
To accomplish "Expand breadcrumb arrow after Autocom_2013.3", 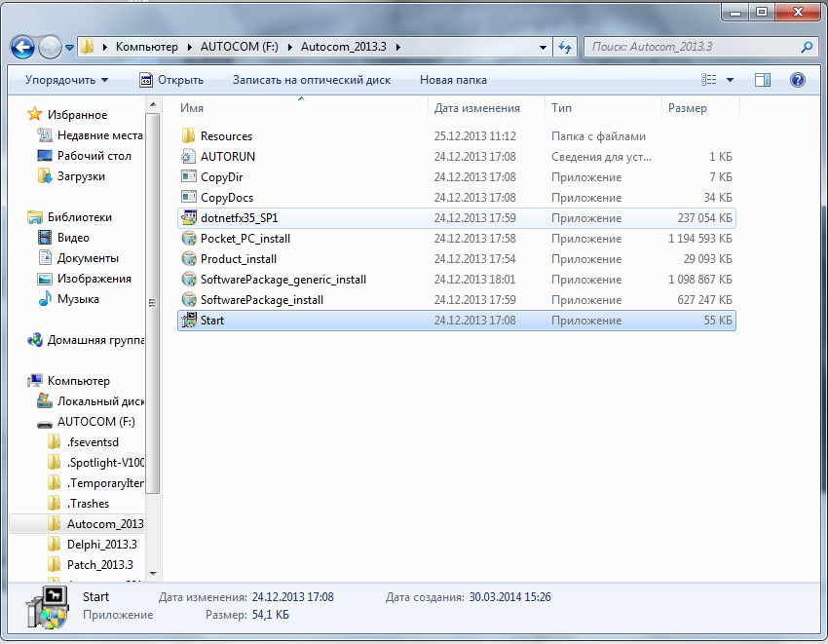I will 398,47.
